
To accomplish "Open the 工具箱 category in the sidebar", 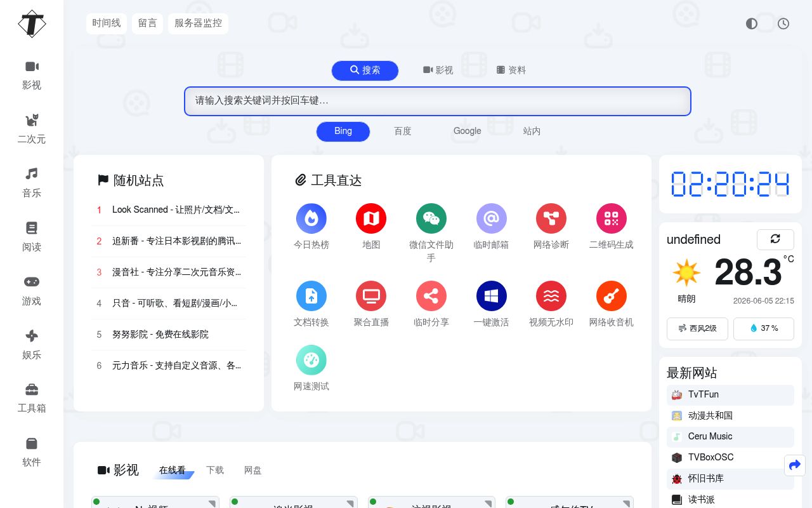I will (x=32, y=398).
